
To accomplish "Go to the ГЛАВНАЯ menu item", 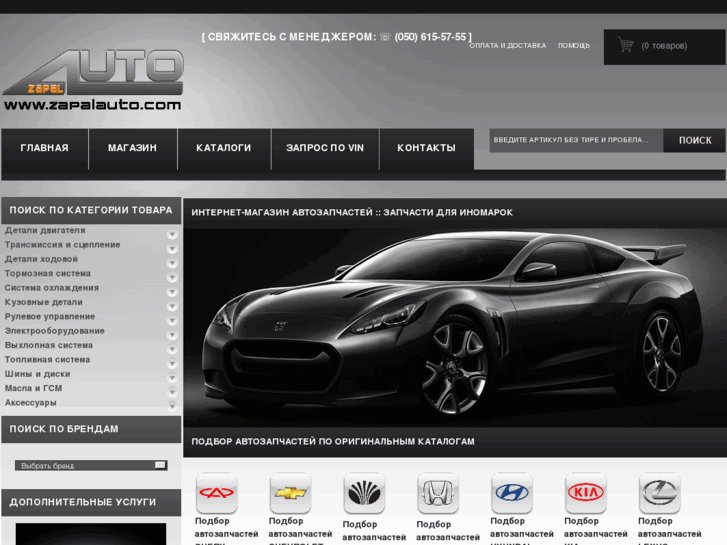I will click(x=45, y=148).
